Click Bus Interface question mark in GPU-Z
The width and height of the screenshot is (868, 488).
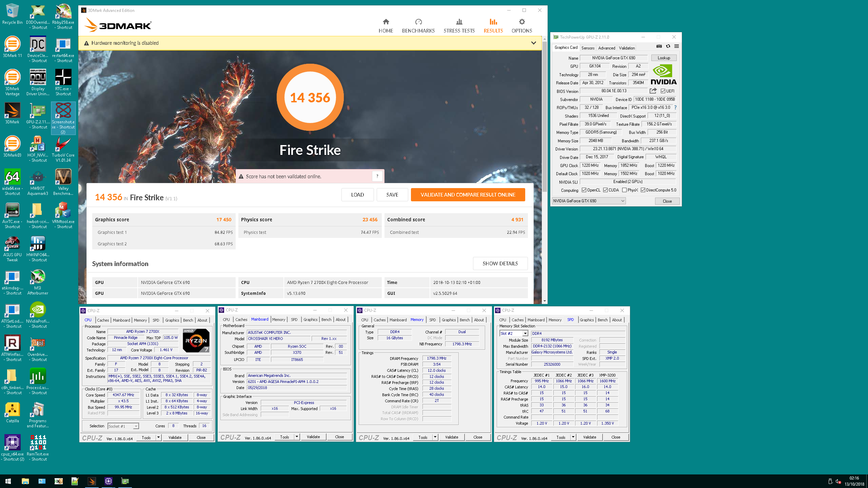[675, 107]
